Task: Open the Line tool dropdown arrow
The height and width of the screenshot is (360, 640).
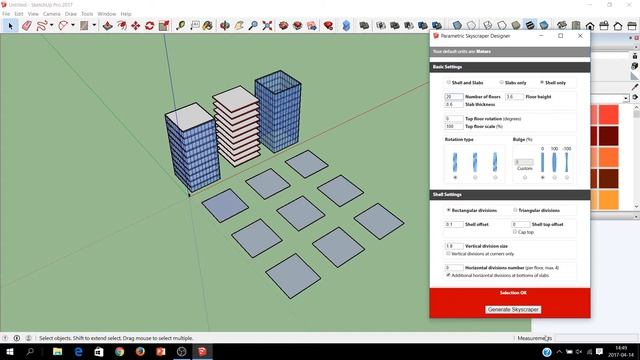Action: tap(51, 26)
